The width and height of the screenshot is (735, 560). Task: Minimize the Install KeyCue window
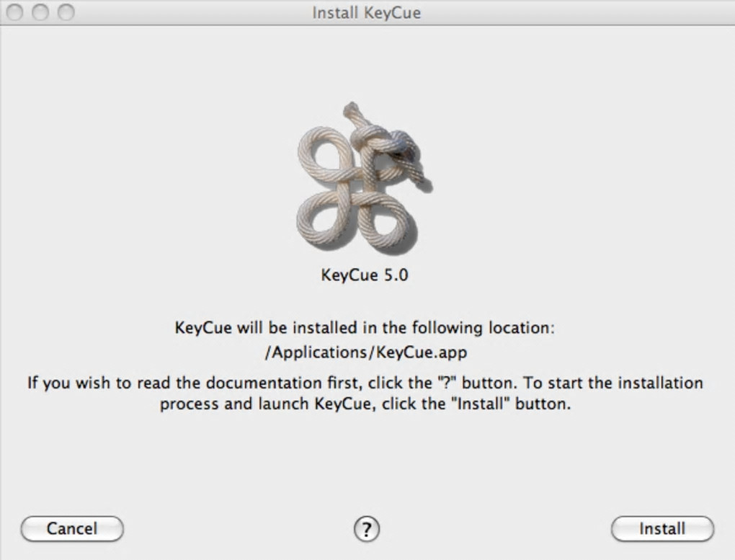[41, 12]
